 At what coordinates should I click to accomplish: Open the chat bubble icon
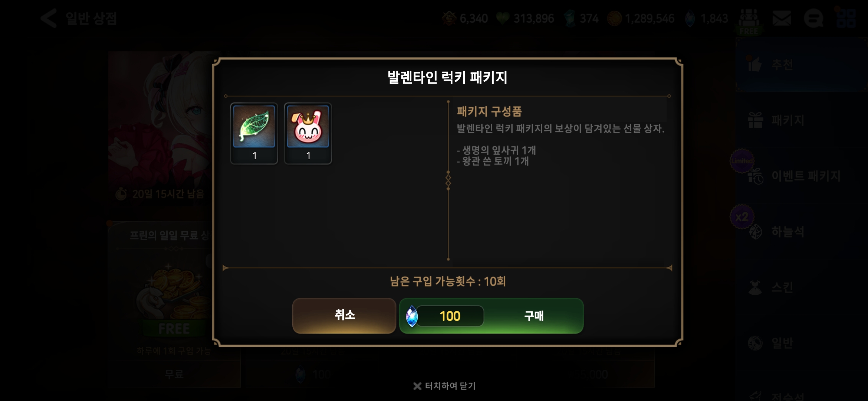tap(813, 18)
